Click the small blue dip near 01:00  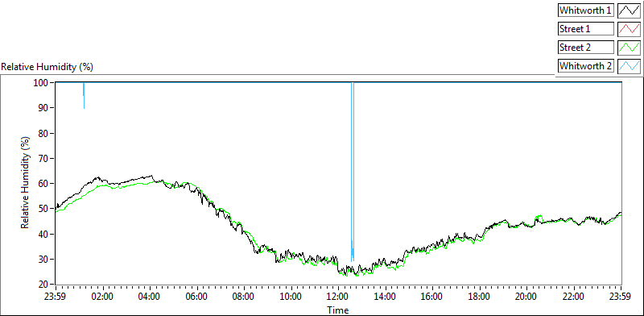tap(84, 95)
